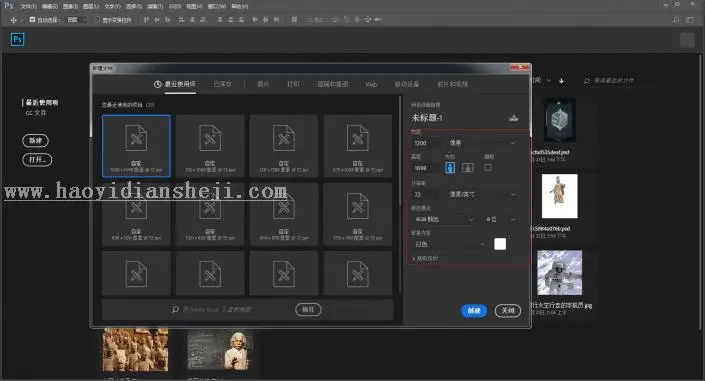Open the Move tool preset dropdown arrow
Screen dimensions: 705x381
21,20
